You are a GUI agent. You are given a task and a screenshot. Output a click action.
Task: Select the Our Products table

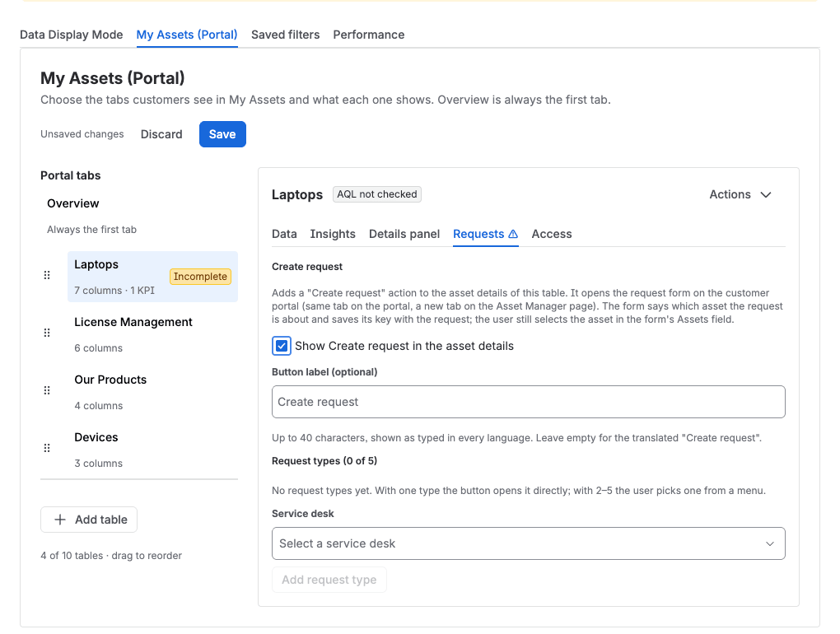pyautogui.click(x=152, y=392)
